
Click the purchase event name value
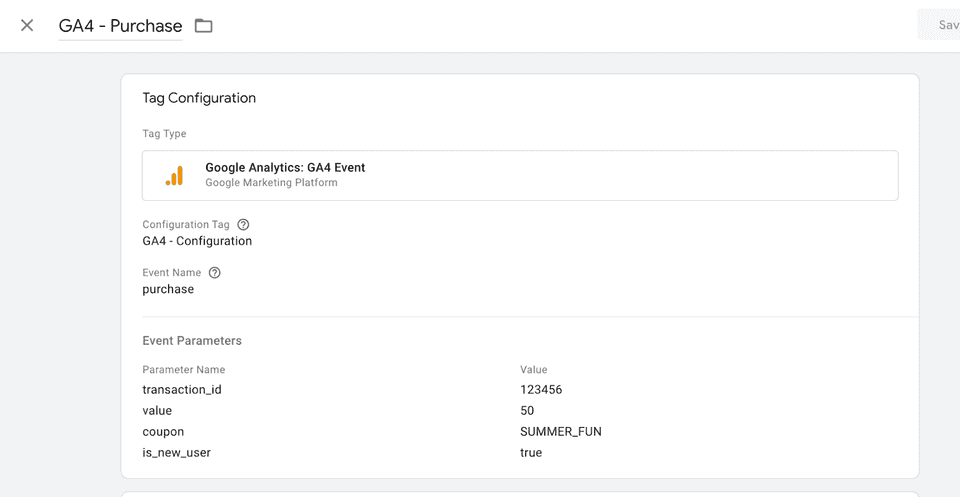point(168,289)
